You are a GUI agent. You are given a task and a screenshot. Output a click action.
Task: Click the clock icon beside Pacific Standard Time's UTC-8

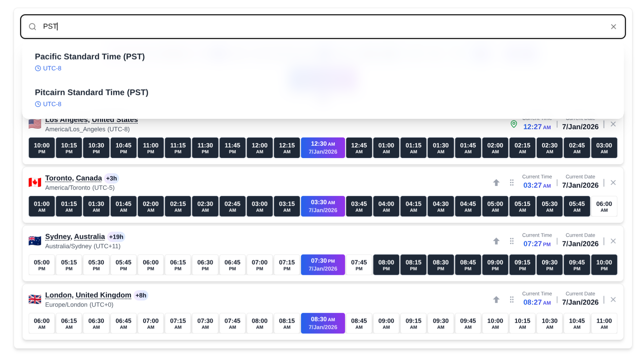pos(38,68)
